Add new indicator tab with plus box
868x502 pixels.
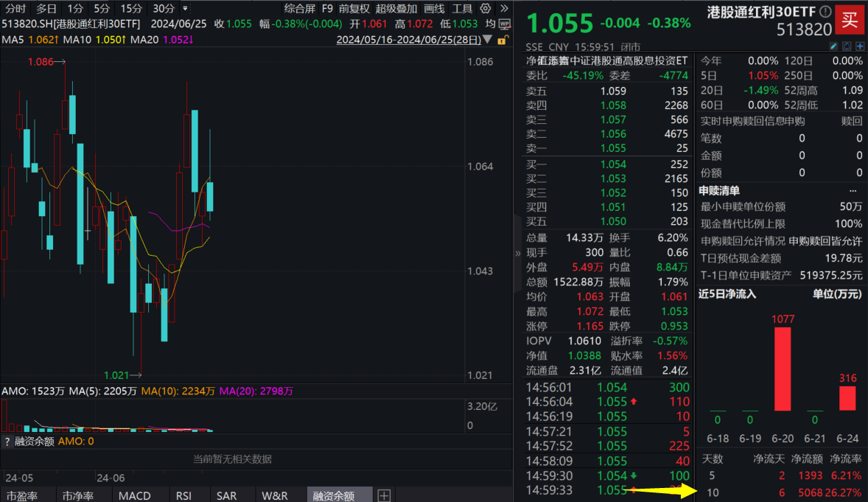tap(384, 496)
